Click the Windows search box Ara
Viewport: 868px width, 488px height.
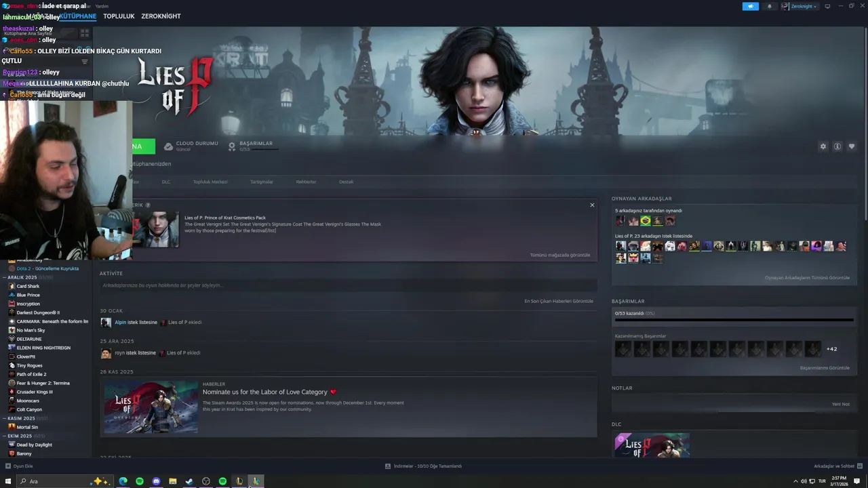tap(64, 481)
